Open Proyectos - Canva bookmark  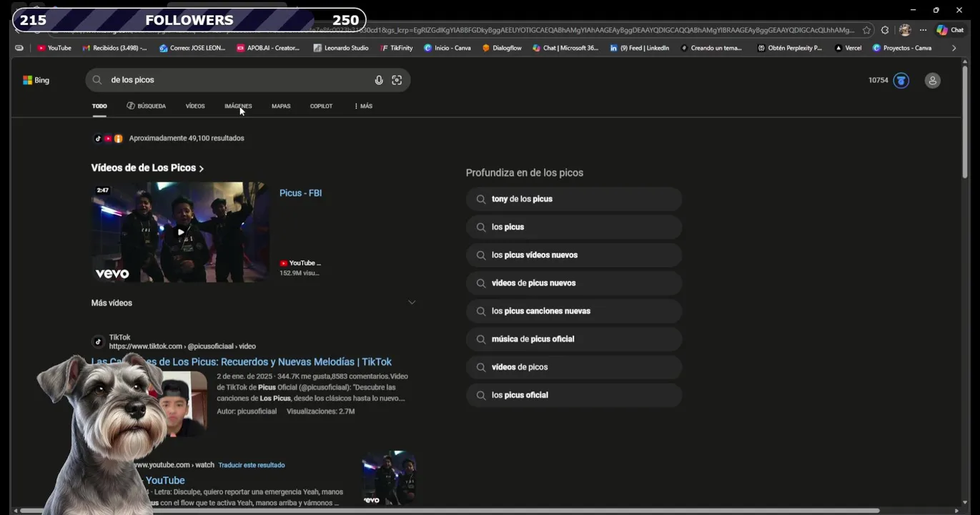click(x=902, y=48)
